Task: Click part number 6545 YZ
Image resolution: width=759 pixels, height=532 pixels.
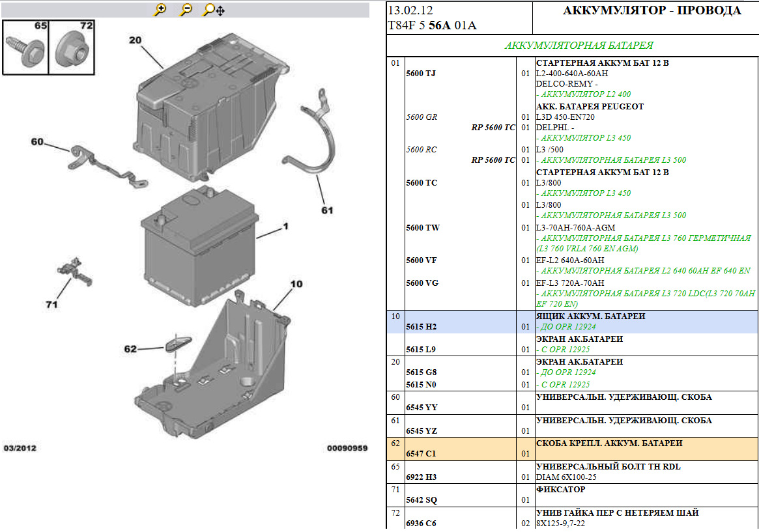Action: 422,431
